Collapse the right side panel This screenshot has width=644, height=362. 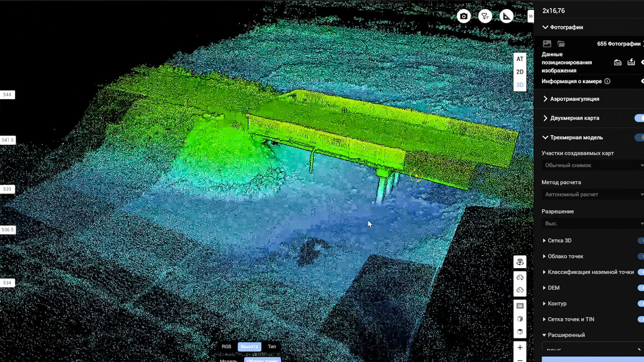click(x=530, y=17)
